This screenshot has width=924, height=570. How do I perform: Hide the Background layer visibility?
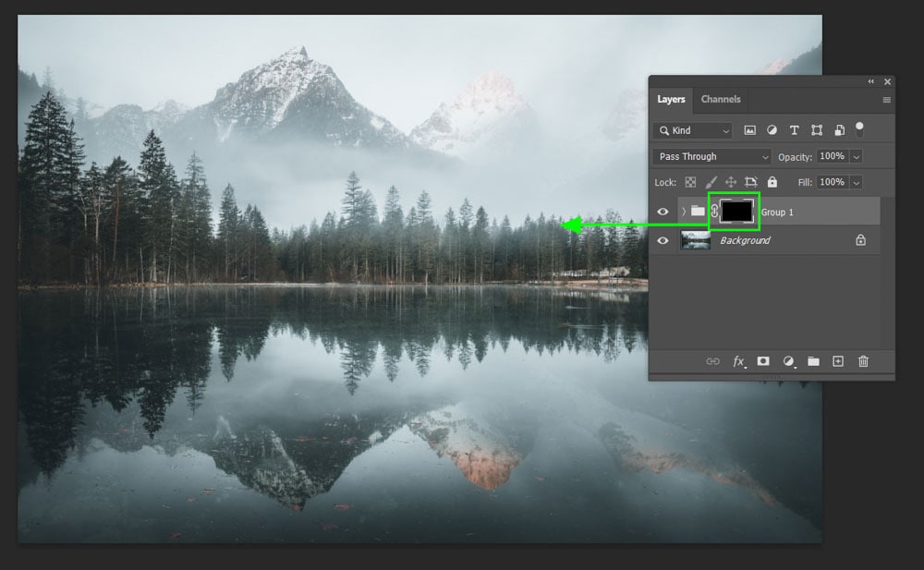click(663, 240)
